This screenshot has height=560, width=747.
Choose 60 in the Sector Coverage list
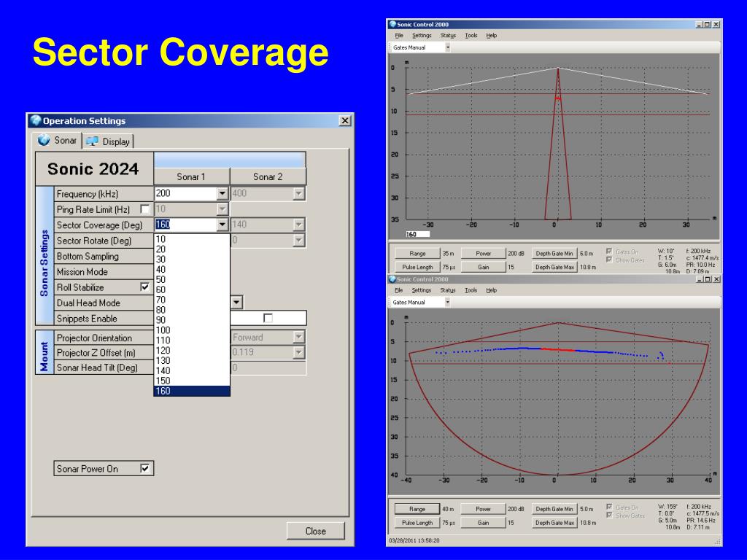pyautogui.click(x=192, y=289)
